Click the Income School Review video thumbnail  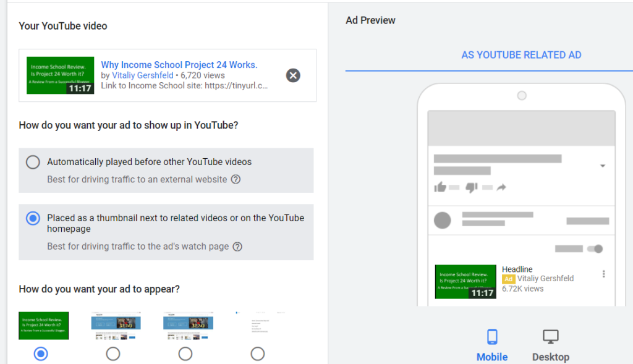60,75
